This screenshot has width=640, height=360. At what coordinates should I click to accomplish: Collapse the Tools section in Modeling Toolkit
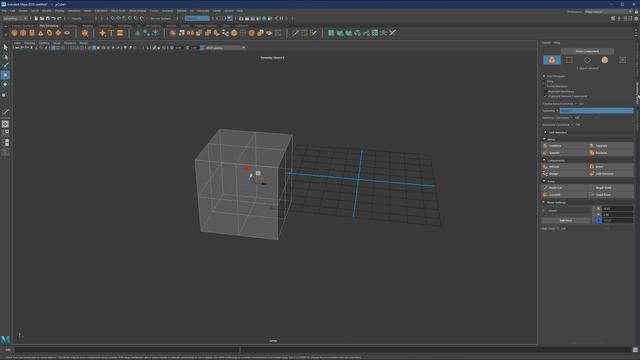[x=544, y=181]
